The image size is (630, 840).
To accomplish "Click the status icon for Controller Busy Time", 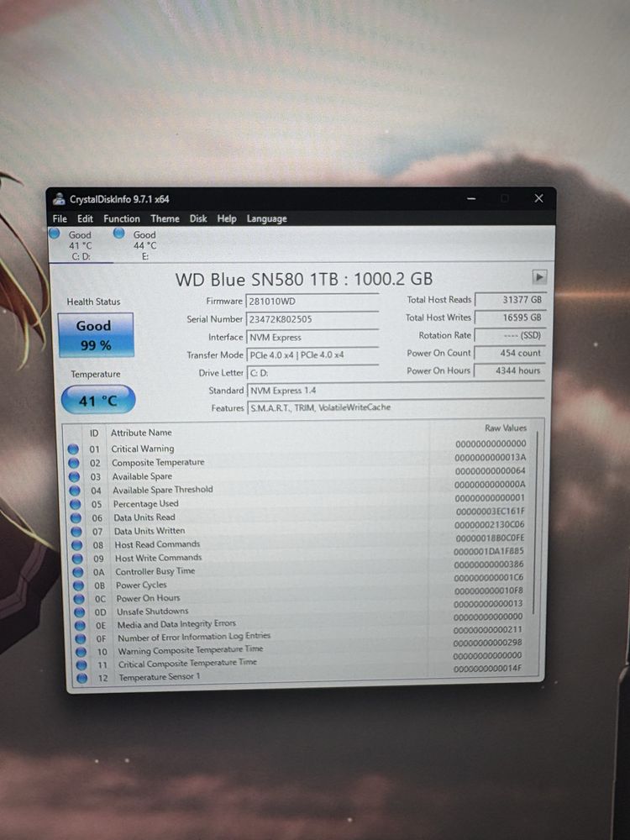I will click(78, 572).
